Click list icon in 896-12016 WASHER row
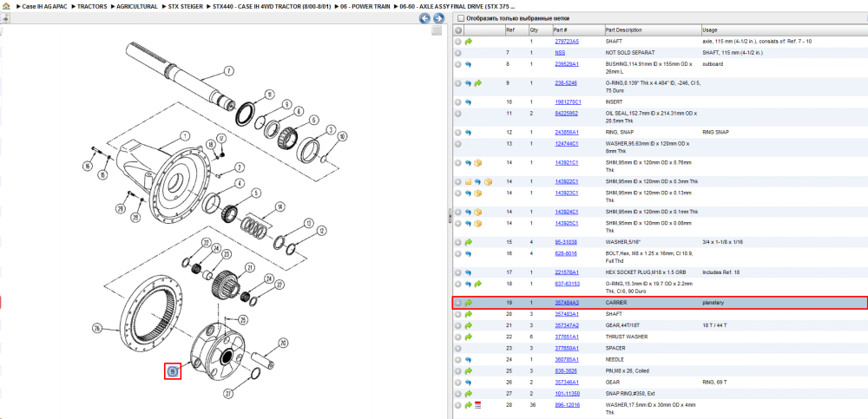Viewport: 868px width, 419px height. pyautogui.click(x=478, y=405)
